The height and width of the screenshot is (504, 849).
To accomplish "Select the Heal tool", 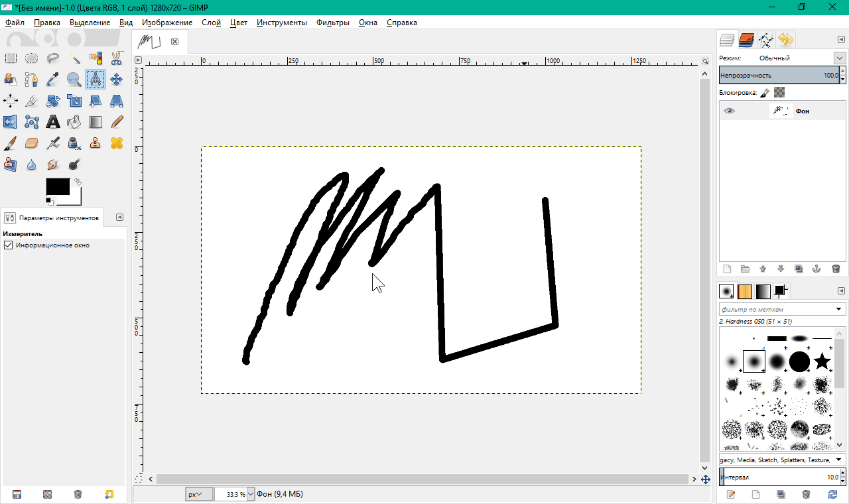I will pos(116,143).
